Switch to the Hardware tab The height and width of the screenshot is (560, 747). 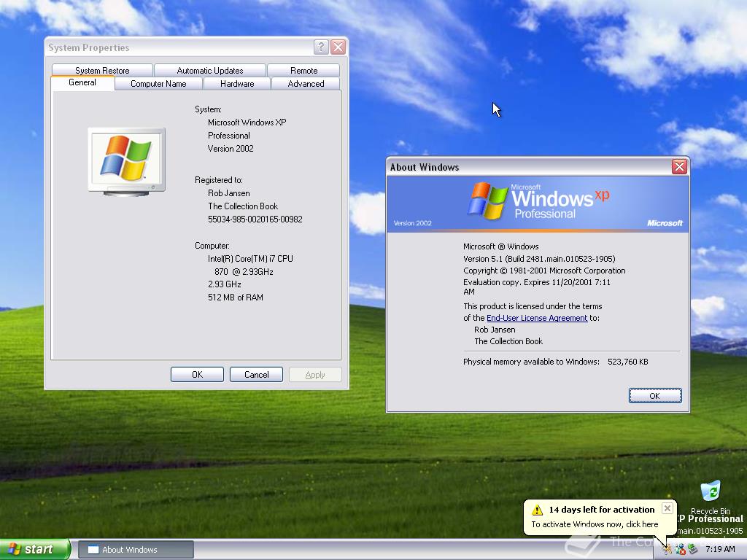237,84
